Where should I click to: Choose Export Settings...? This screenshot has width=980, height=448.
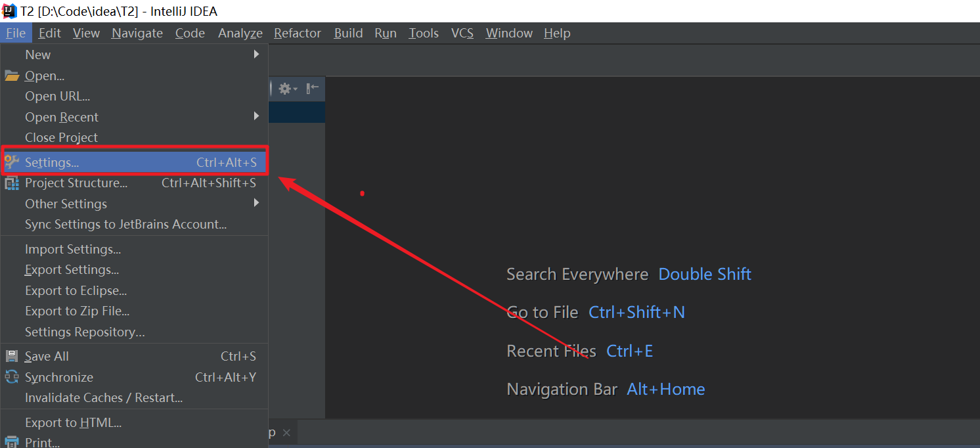[134, 269]
